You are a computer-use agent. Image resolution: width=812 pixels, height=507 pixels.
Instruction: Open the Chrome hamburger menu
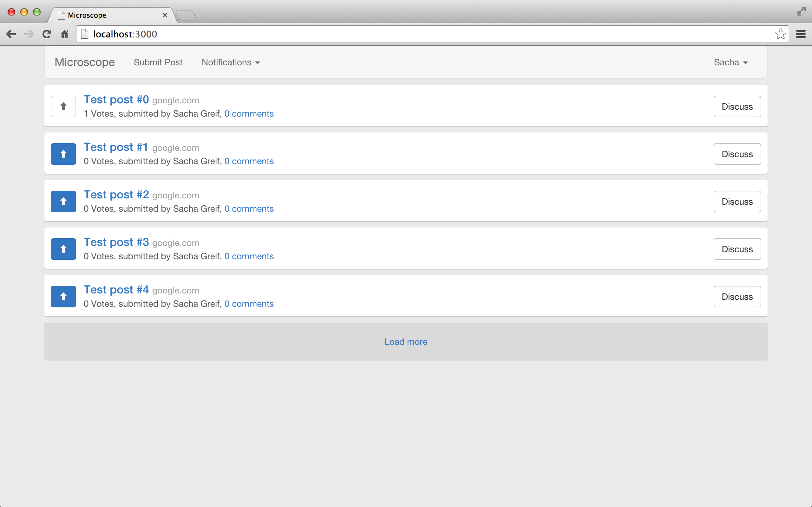coord(801,34)
